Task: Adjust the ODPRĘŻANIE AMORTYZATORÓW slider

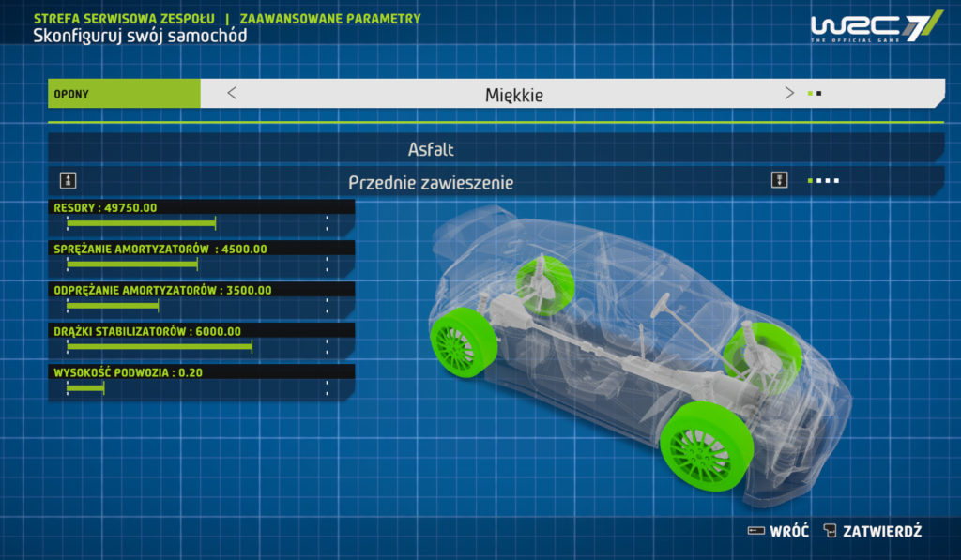Action: click(x=197, y=305)
